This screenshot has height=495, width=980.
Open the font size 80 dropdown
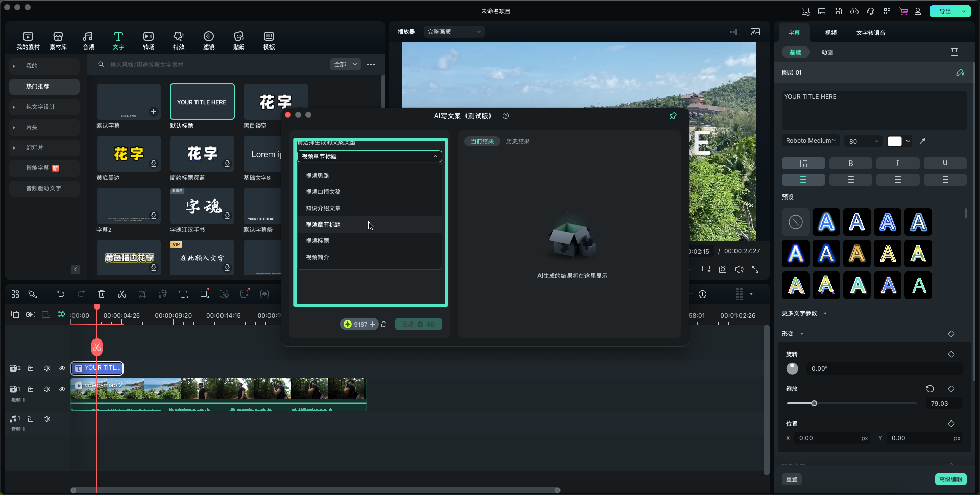[863, 141]
